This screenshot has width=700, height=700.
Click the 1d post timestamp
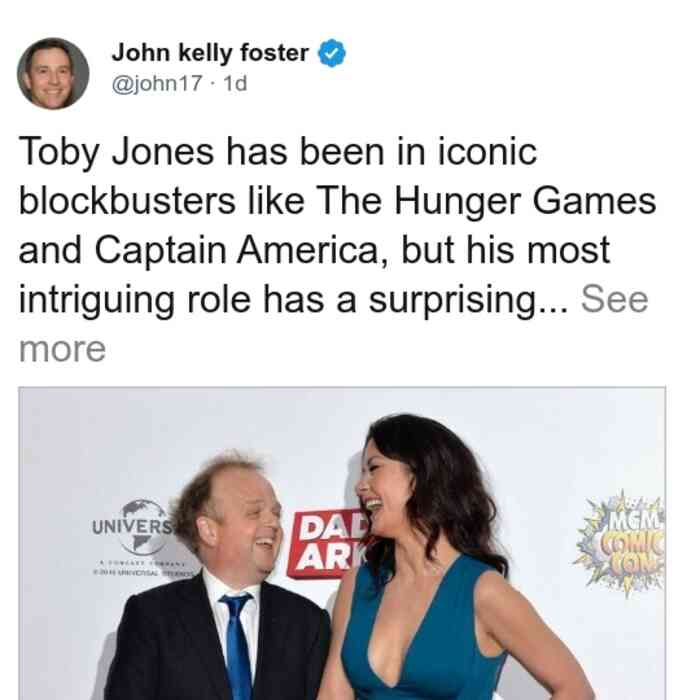click(235, 83)
